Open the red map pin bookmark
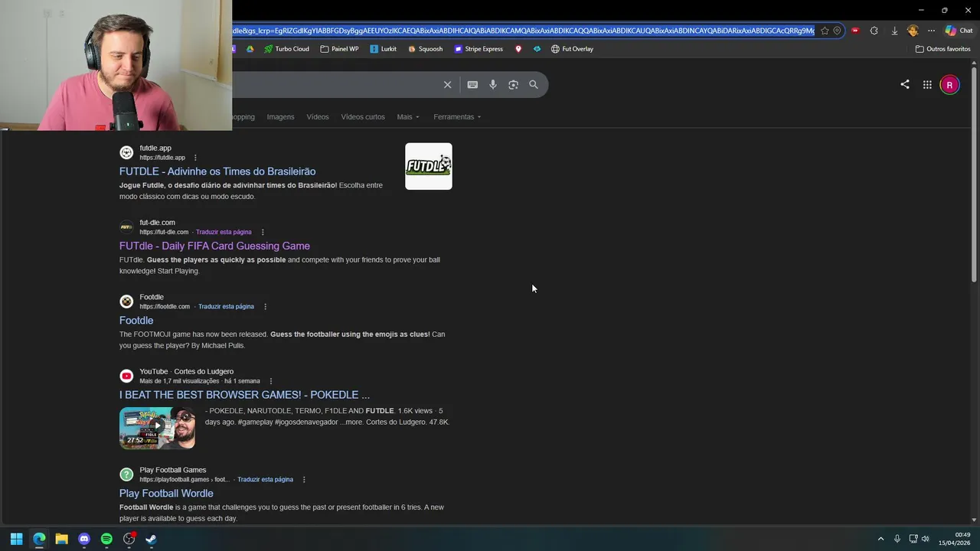This screenshot has width=980, height=551. [518, 49]
